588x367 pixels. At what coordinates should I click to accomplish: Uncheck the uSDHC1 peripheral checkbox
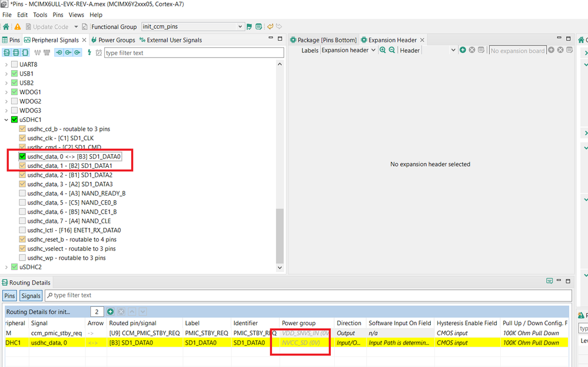coord(14,120)
